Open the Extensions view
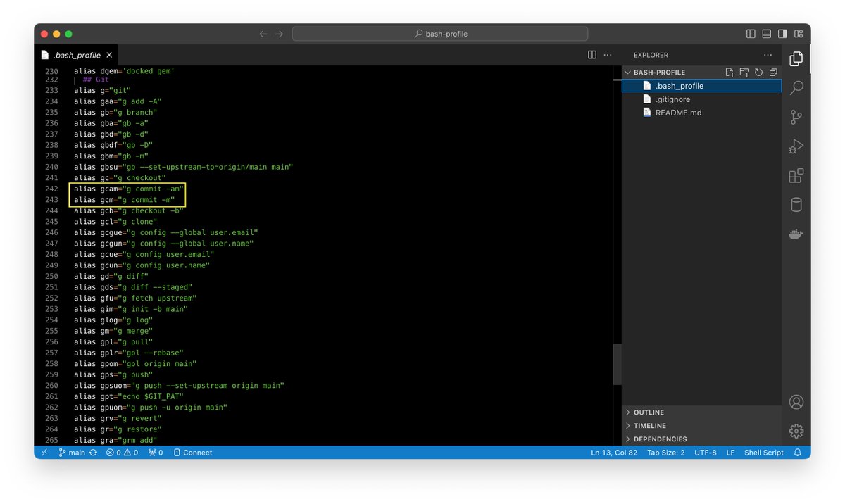The height and width of the screenshot is (504, 845). coord(796,176)
